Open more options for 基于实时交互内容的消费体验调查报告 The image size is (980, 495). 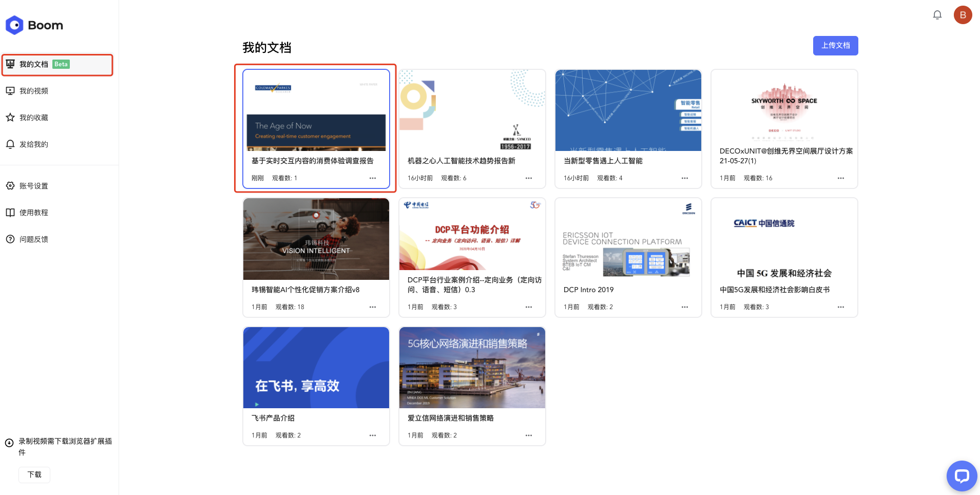click(373, 178)
